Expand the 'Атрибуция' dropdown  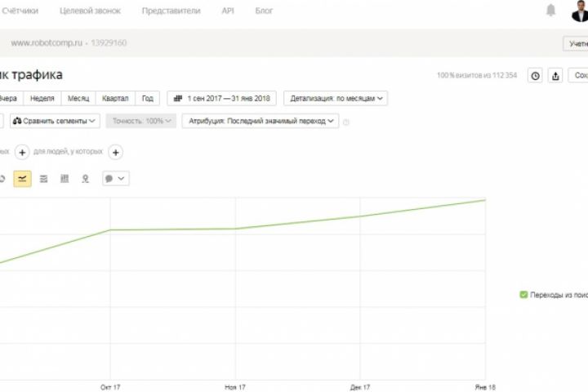(x=260, y=121)
